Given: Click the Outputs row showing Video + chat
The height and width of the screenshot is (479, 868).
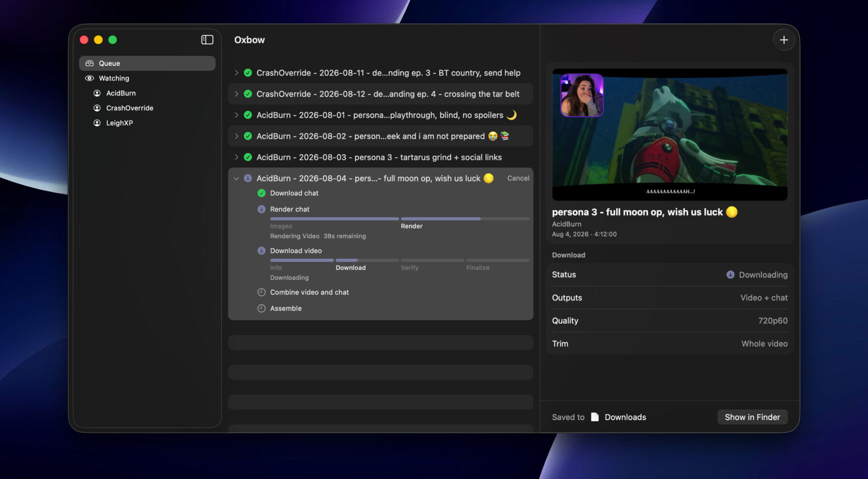Looking at the screenshot, I should (669, 298).
